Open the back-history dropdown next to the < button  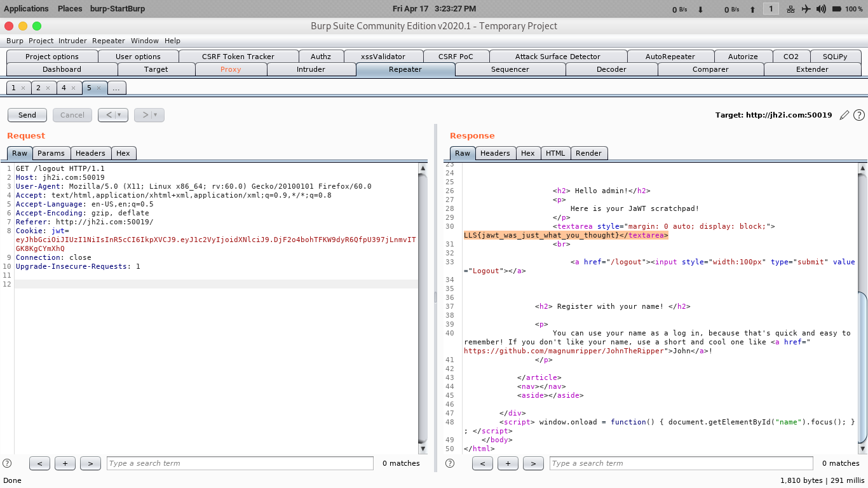118,115
